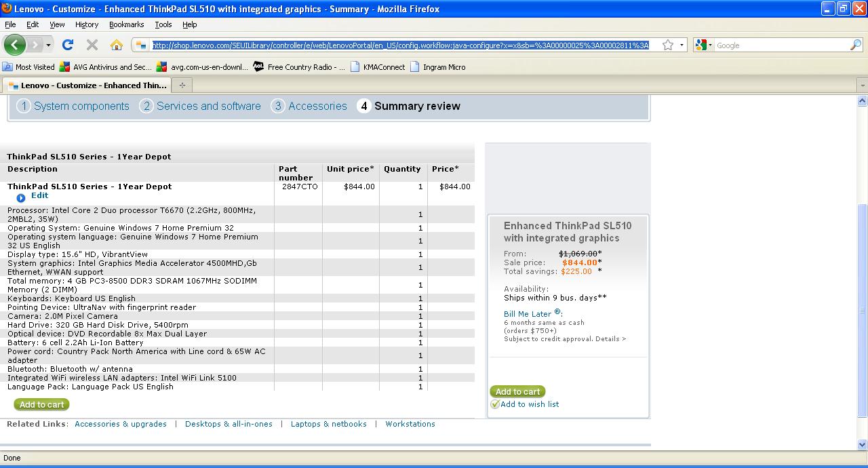
Task: Open the Google search engine selector
Action: (x=702, y=45)
